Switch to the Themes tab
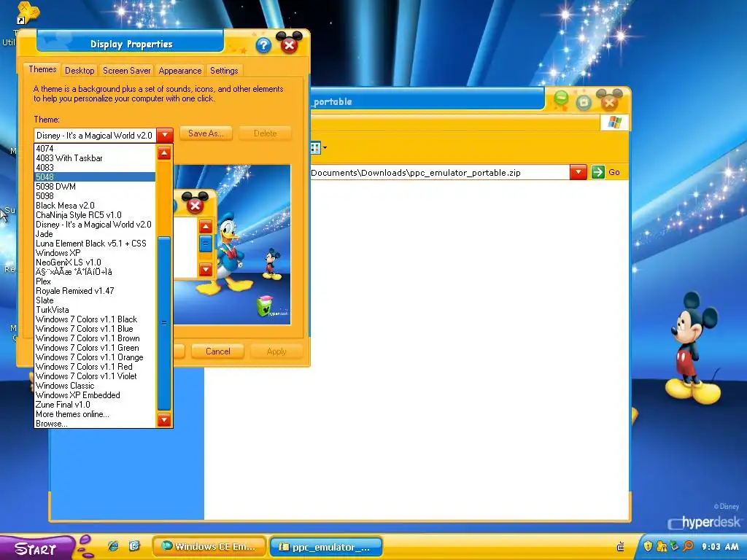The image size is (747, 560). point(42,69)
